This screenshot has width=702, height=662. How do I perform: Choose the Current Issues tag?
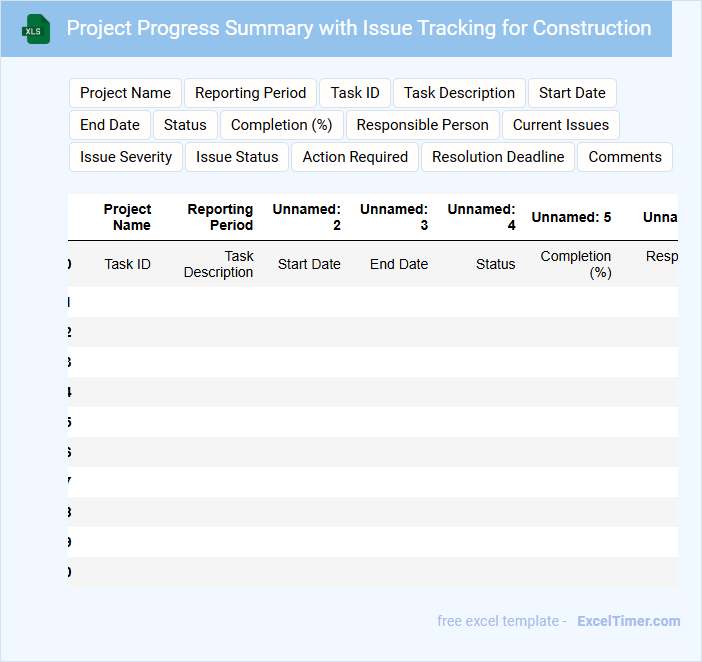[561, 125]
